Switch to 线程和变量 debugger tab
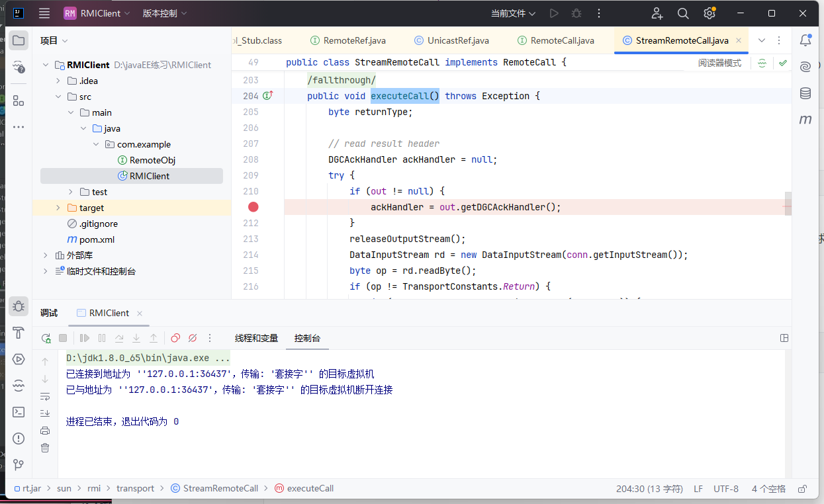 pyautogui.click(x=256, y=338)
